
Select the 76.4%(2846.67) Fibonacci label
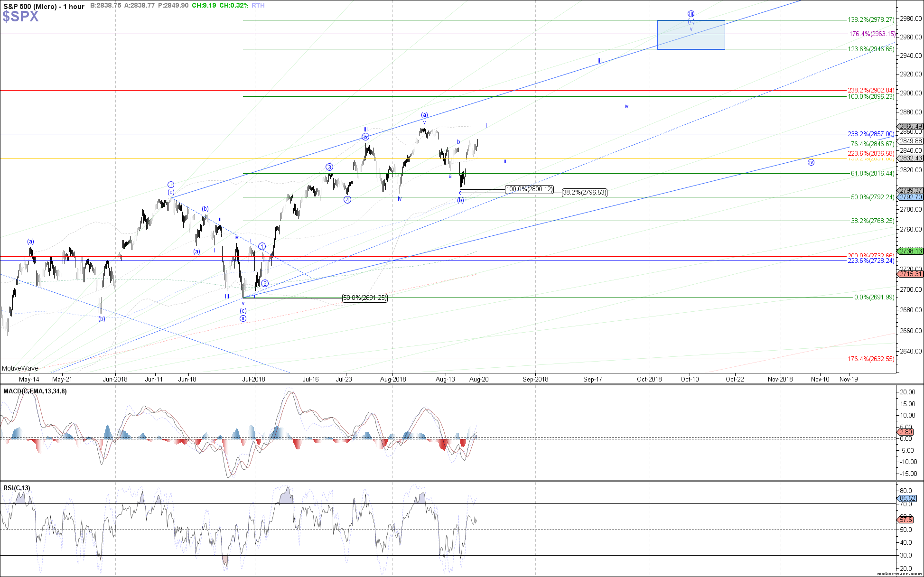(x=872, y=144)
